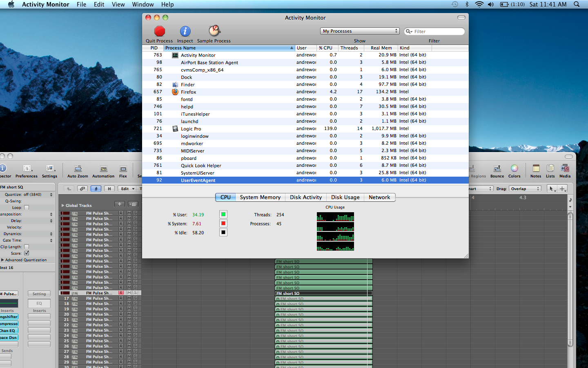Click the Inspect info icon

pos(185,31)
